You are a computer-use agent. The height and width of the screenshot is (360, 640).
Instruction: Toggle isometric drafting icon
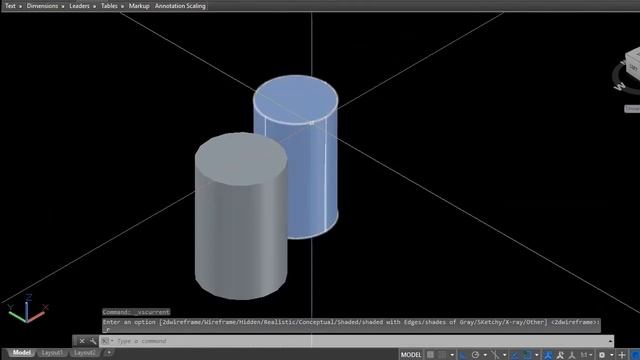point(495,355)
